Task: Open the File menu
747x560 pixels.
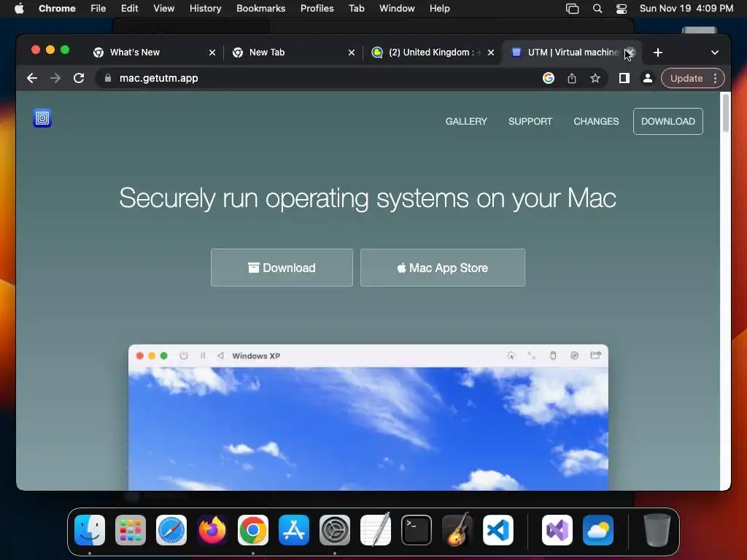Action: [x=98, y=9]
